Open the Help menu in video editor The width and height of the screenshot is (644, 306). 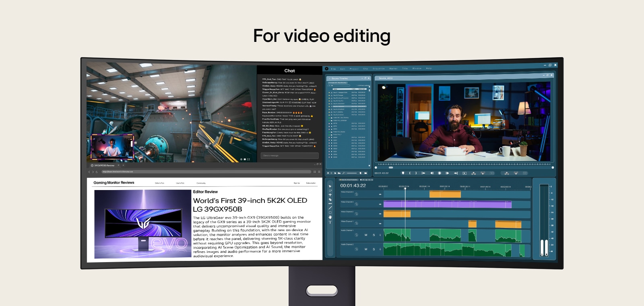coord(429,68)
